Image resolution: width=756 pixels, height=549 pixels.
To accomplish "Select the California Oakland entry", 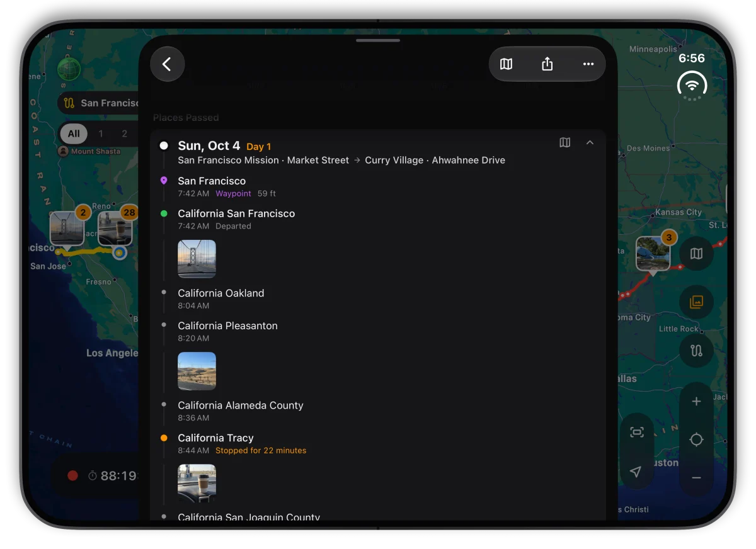I will [378, 298].
